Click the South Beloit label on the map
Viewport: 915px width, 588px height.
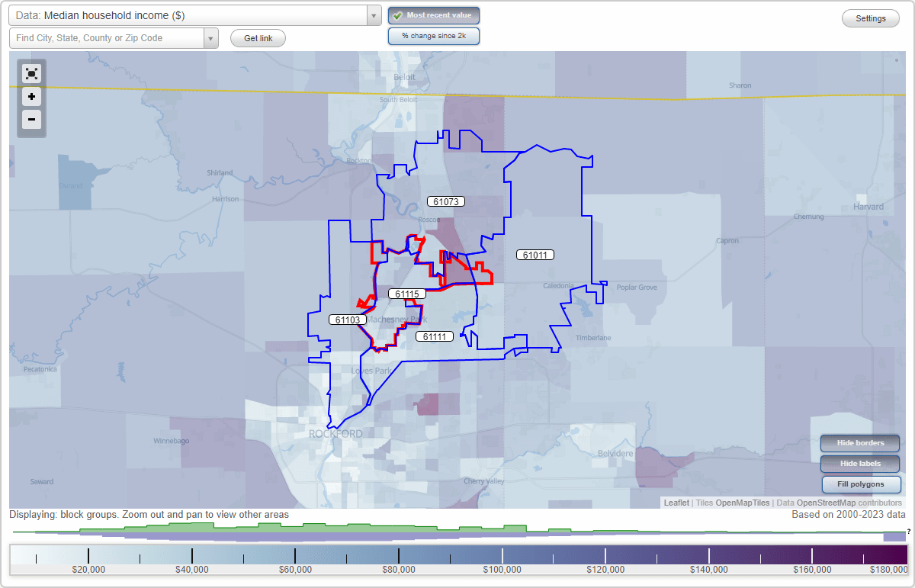[400, 100]
